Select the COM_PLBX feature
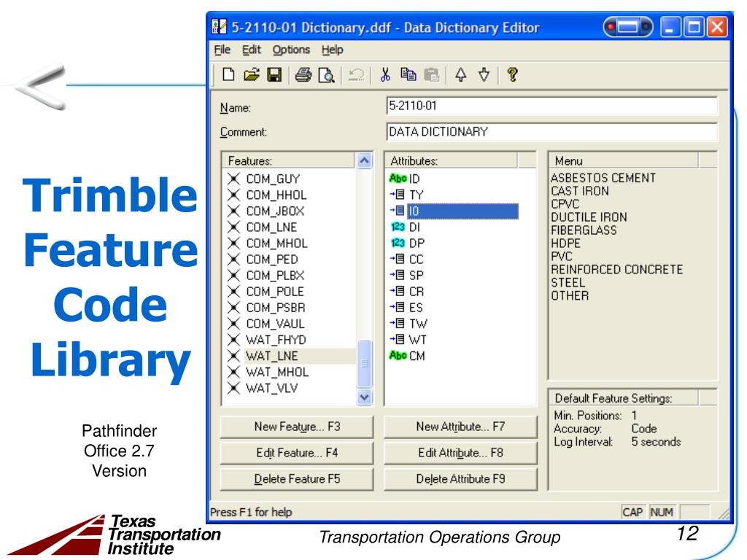Viewport: 747px width, 560px height. (x=275, y=276)
